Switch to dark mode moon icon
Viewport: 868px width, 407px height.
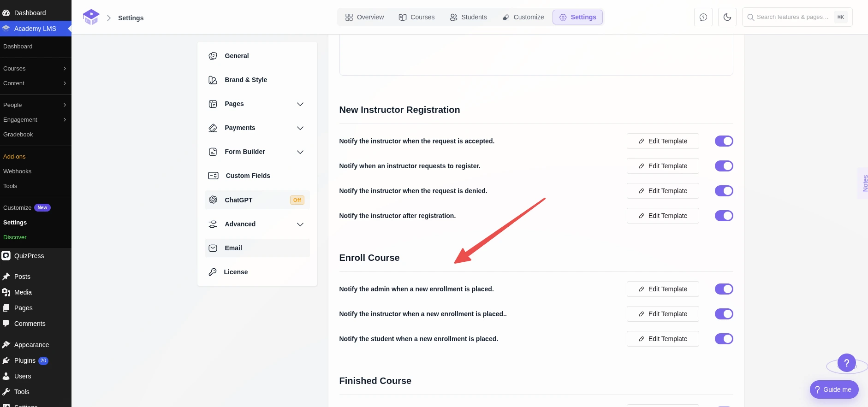pyautogui.click(x=727, y=17)
